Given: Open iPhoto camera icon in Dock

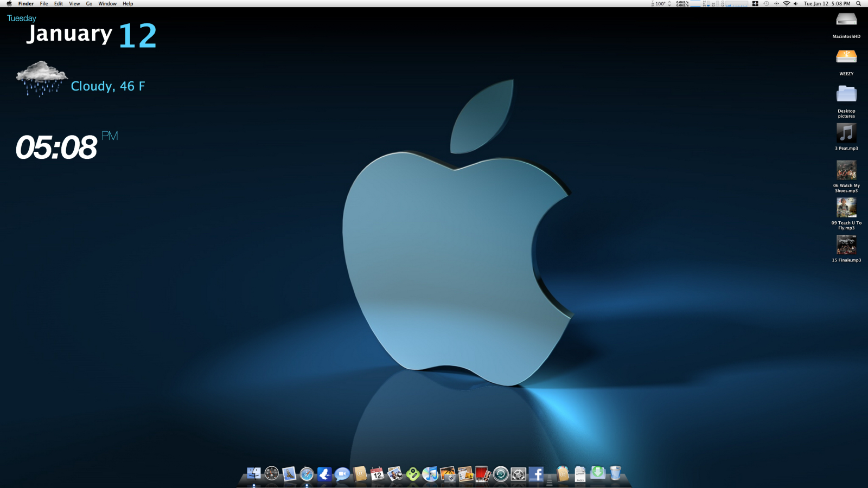Looking at the screenshot, I should point(448,474).
